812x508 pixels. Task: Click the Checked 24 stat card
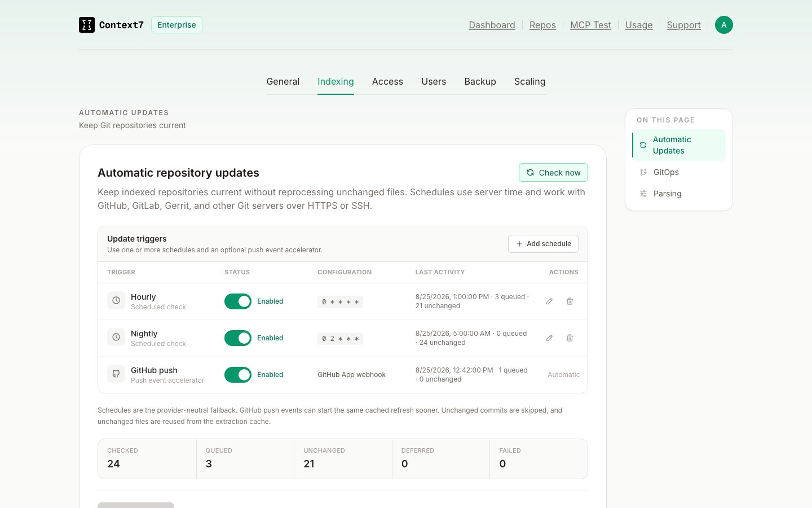coord(147,459)
